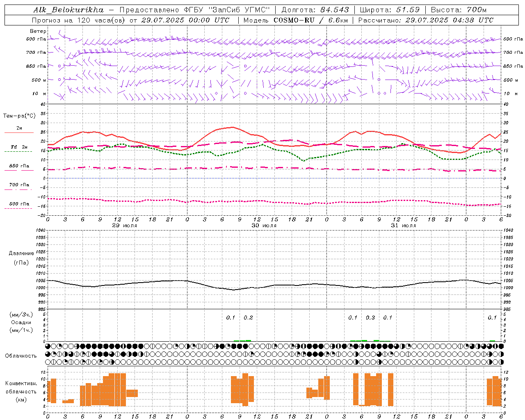The height and width of the screenshot is (420, 525).
Task: Click the (км) unit label for convective clouds
Action: [21, 399]
